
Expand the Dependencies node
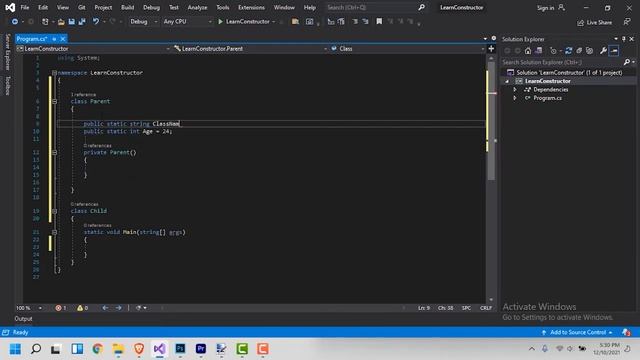(515, 90)
